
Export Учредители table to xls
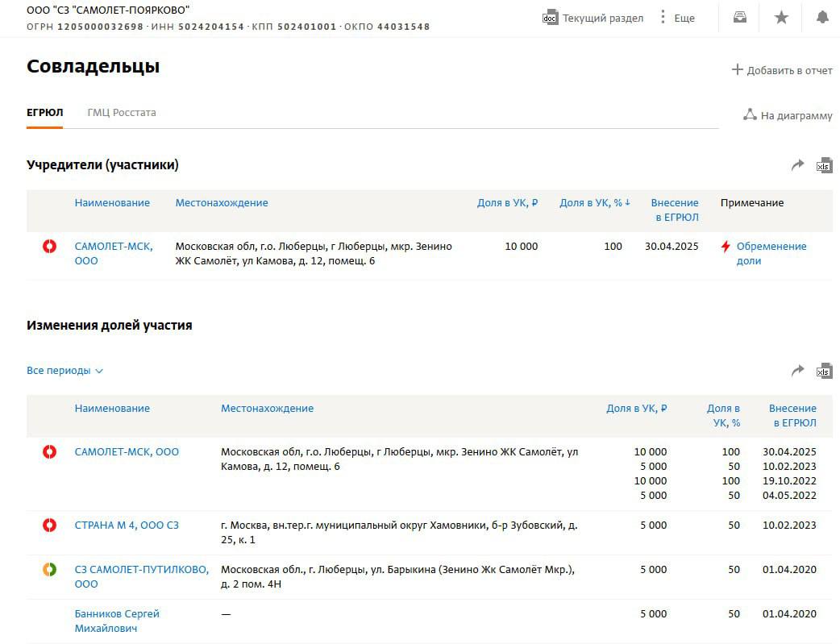point(824,165)
